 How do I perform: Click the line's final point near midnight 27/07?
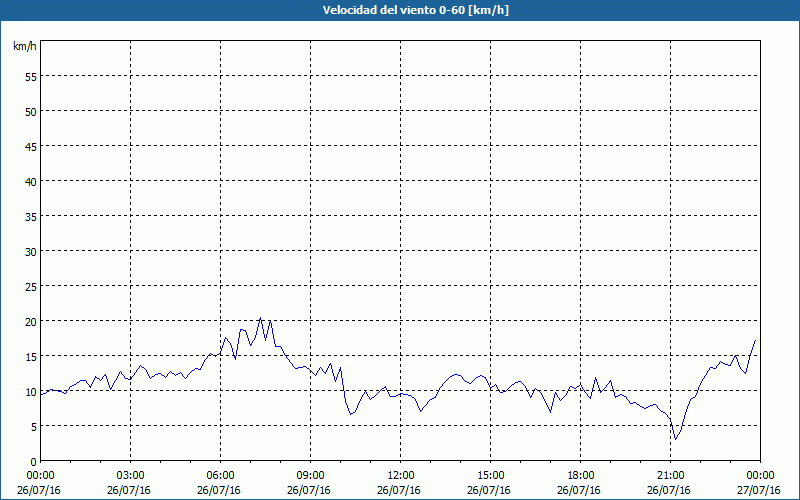(x=755, y=340)
